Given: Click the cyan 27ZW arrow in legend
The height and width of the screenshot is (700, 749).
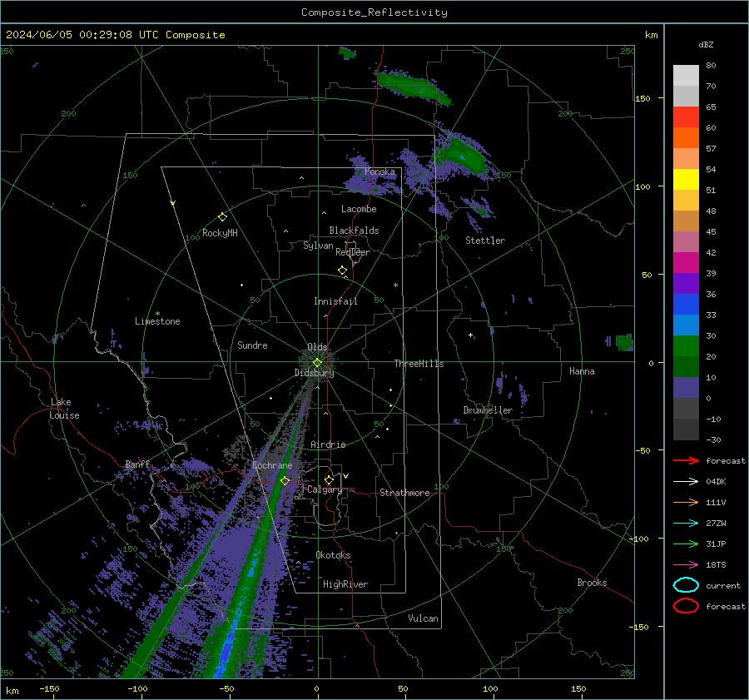Looking at the screenshot, I should [686, 524].
